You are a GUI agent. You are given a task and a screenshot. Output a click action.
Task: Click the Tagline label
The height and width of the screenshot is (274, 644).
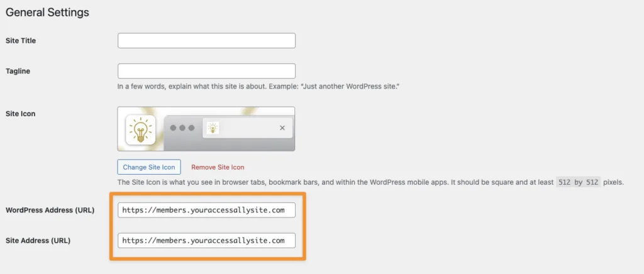click(x=18, y=71)
